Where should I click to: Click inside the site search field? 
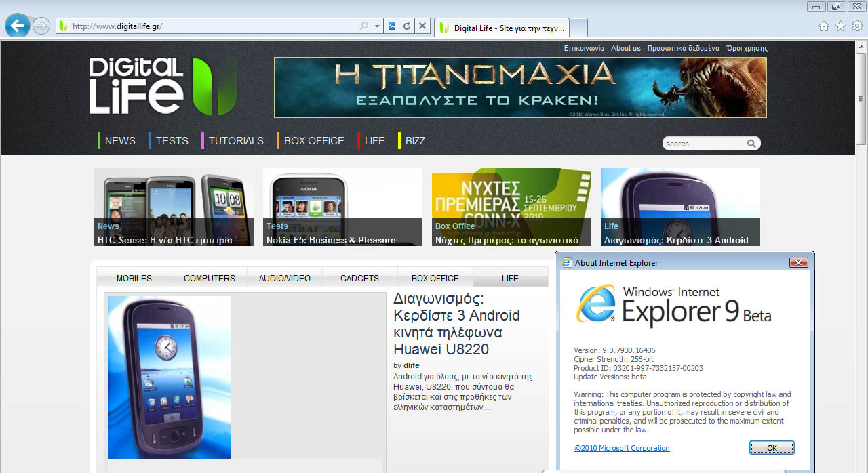(x=702, y=144)
